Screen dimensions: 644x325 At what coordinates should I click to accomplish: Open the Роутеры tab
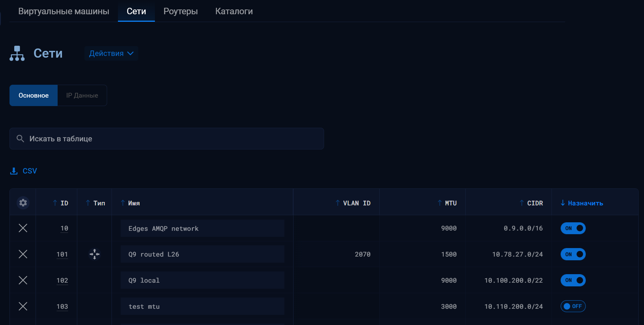180,11
